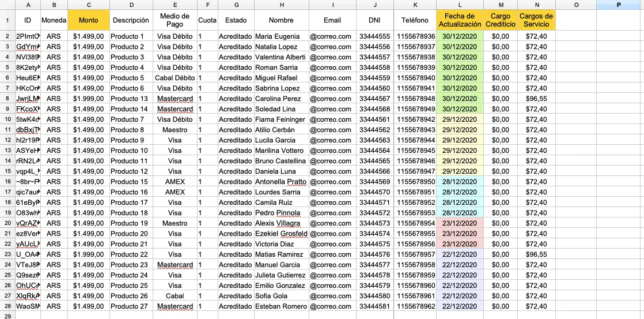The image size is (644, 319).
Task: Click the Cuota header cell
Action: point(207,20)
